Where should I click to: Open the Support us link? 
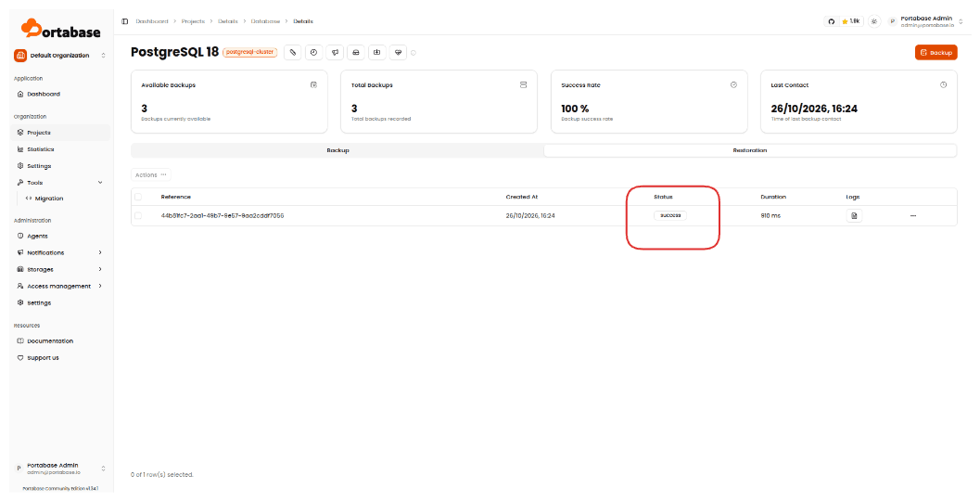[60, 358]
